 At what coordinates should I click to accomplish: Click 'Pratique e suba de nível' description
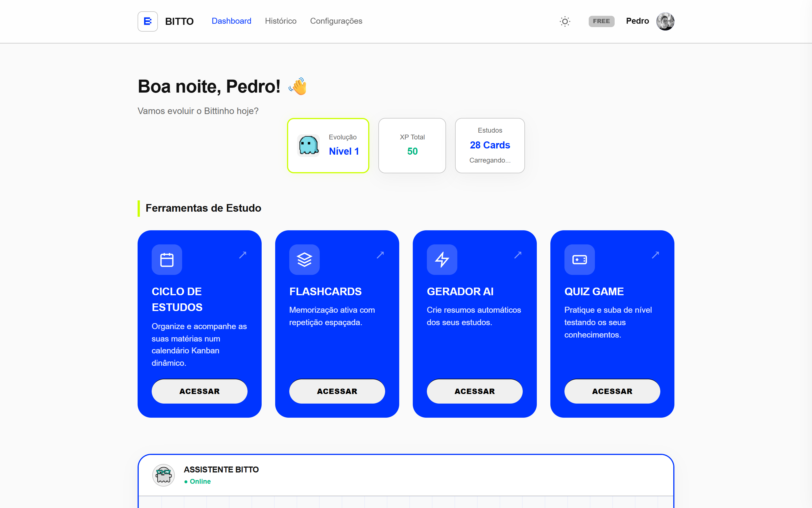(608, 322)
